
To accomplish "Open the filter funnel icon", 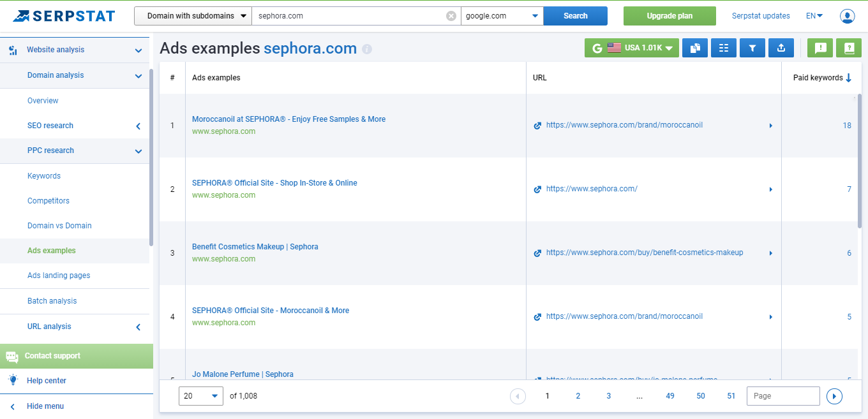I will point(752,48).
